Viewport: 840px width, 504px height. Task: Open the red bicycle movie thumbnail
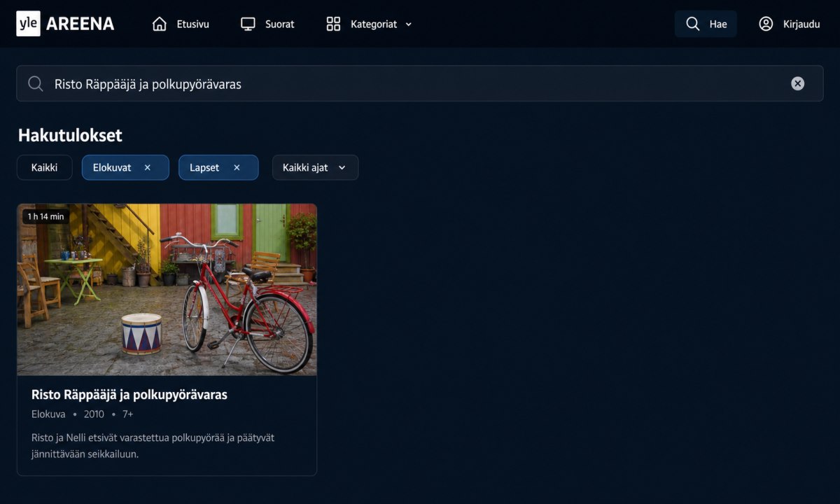[x=167, y=290]
